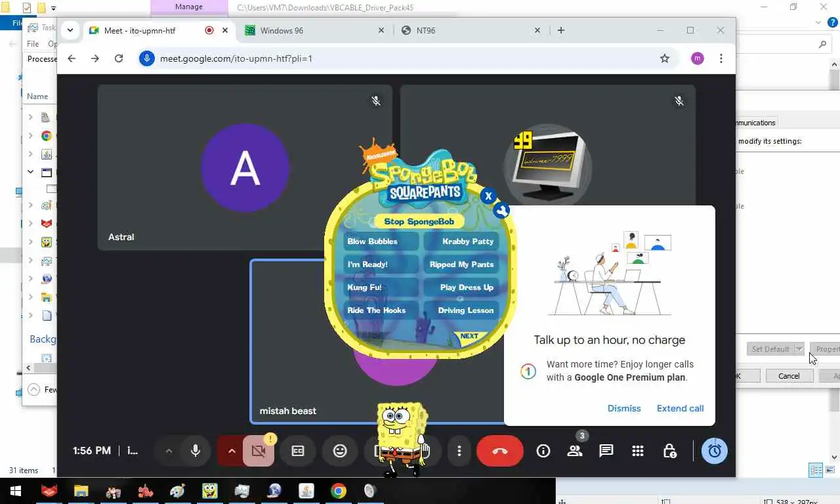
Task: Switch to Windows 96 tab
Action: click(314, 30)
